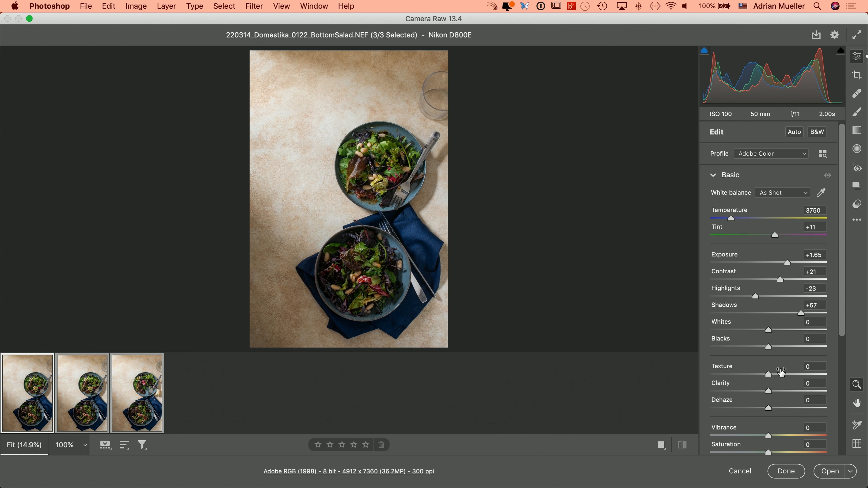Open the zoom level 100% dropdown arrow
This screenshot has height=488, width=868.
tap(85, 445)
